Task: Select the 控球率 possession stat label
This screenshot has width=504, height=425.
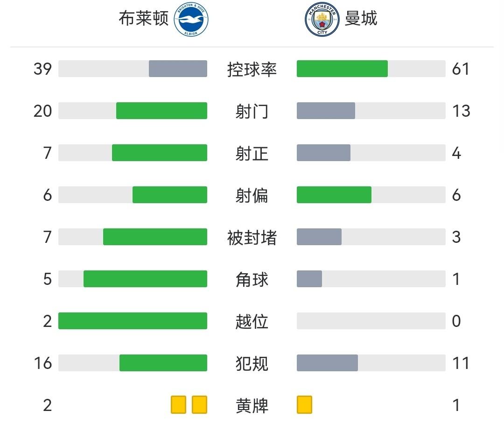Action: [x=252, y=69]
